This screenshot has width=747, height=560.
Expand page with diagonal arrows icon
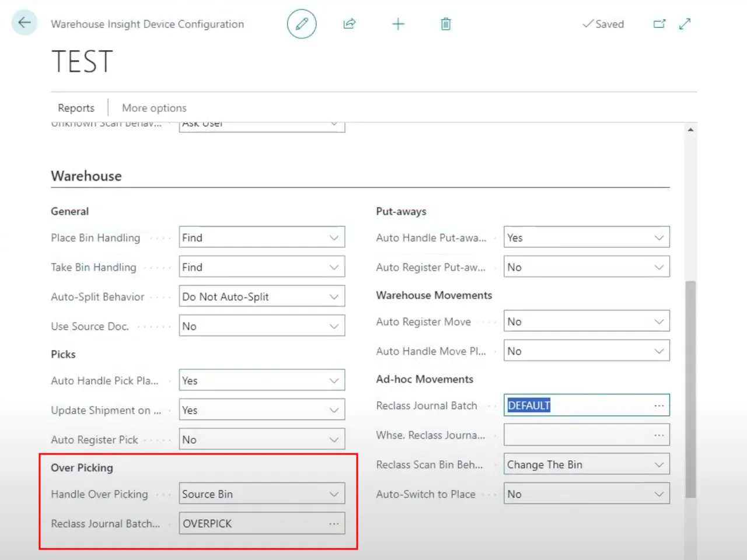click(685, 24)
